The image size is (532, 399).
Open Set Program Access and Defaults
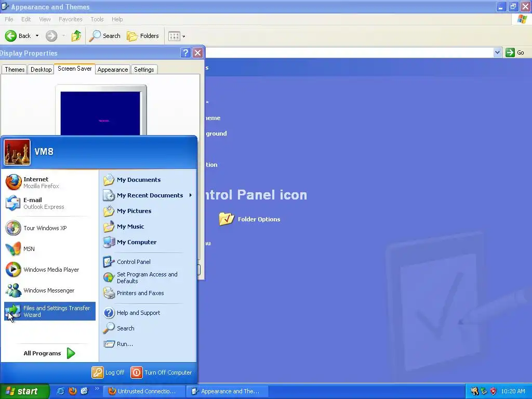point(148,277)
